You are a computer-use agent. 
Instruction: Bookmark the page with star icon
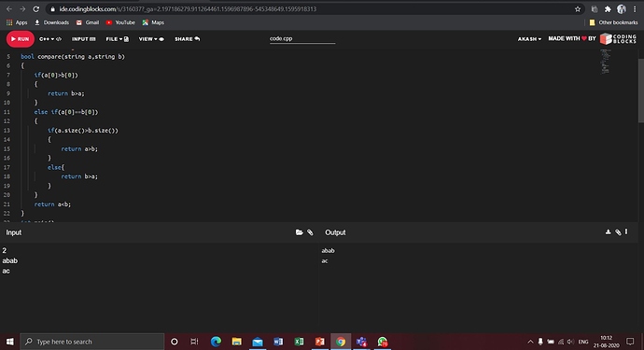pyautogui.click(x=578, y=9)
